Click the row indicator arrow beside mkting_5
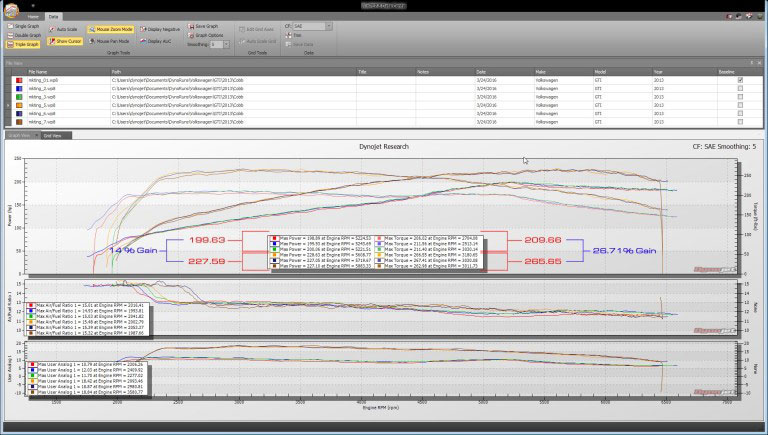Screen dimensions: 768x435 tap(8, 105)
